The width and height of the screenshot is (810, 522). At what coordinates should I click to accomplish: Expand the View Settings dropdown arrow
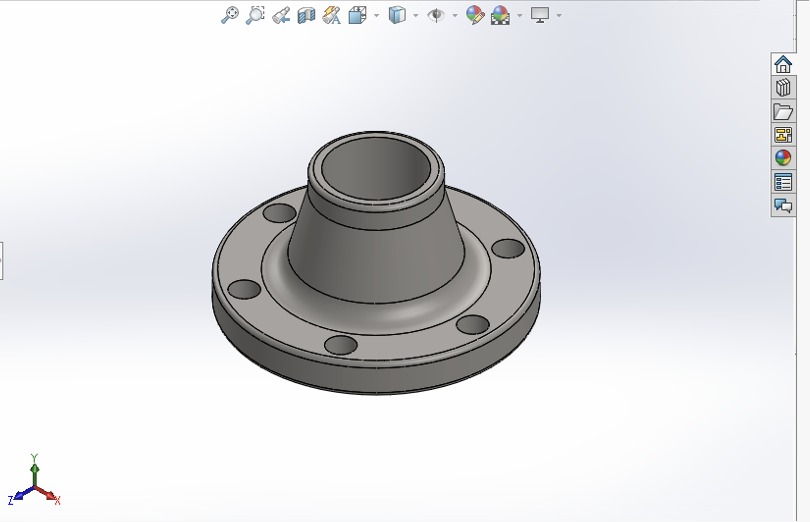559,16
